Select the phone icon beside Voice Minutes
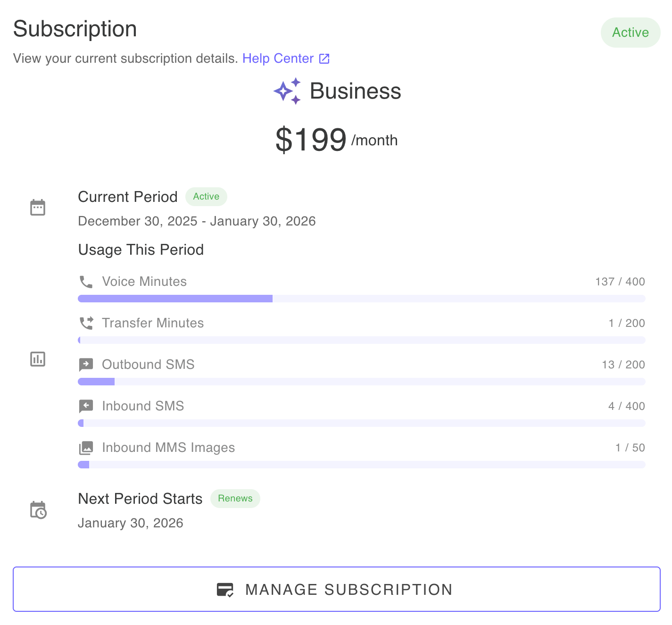 (86, 282)
